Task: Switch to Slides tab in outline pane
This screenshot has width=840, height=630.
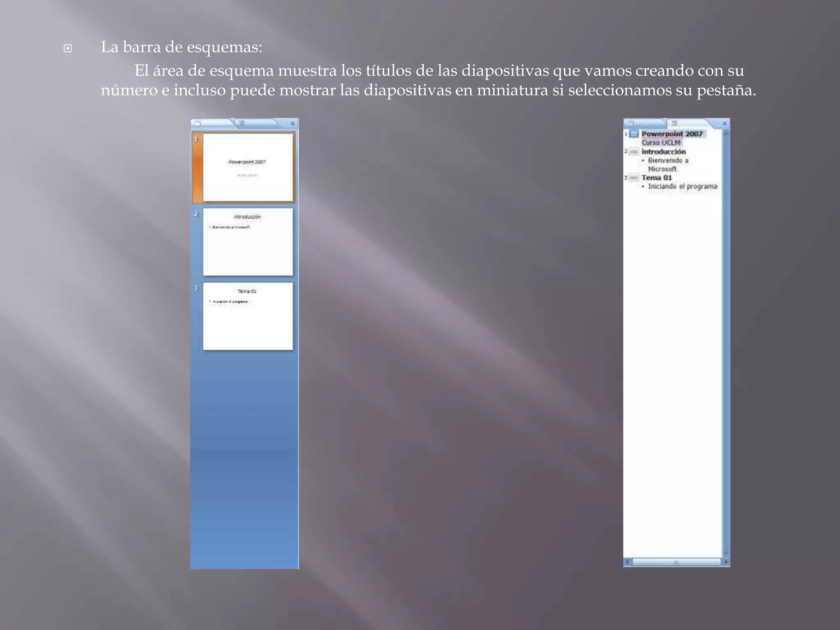Action: [632, 123]
